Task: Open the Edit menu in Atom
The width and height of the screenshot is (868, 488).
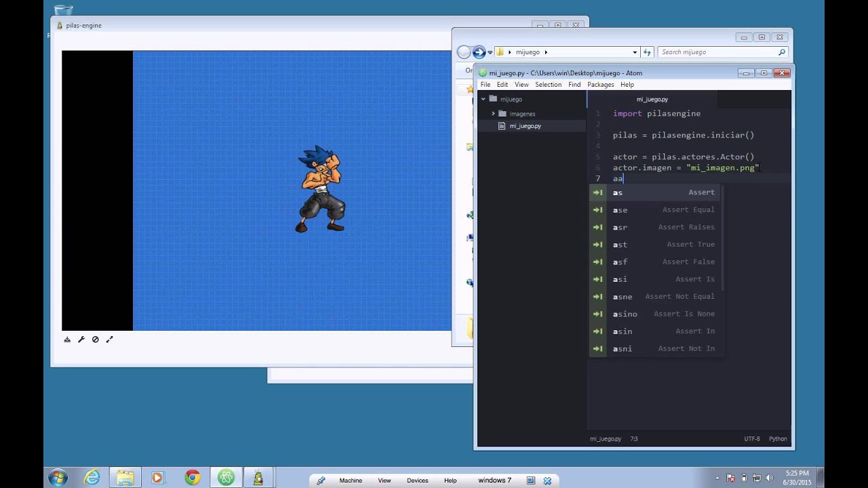Action: coord(502,85)
